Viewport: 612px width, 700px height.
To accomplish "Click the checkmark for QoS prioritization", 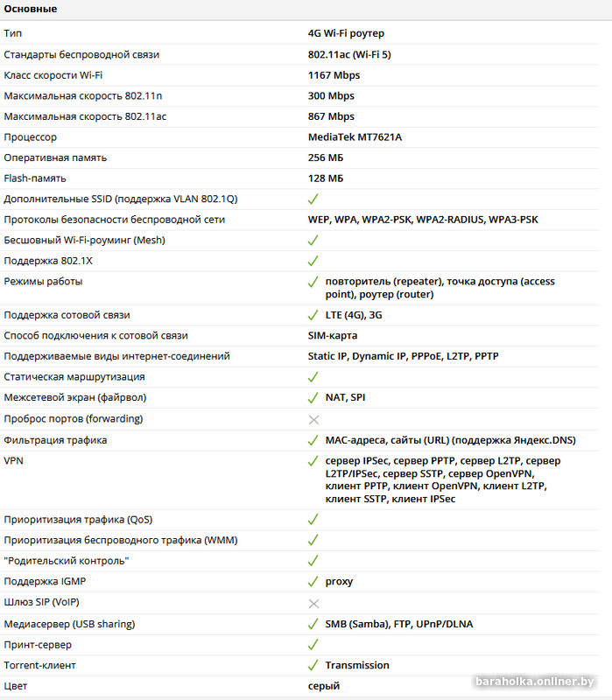I will [x=313, y=520].
